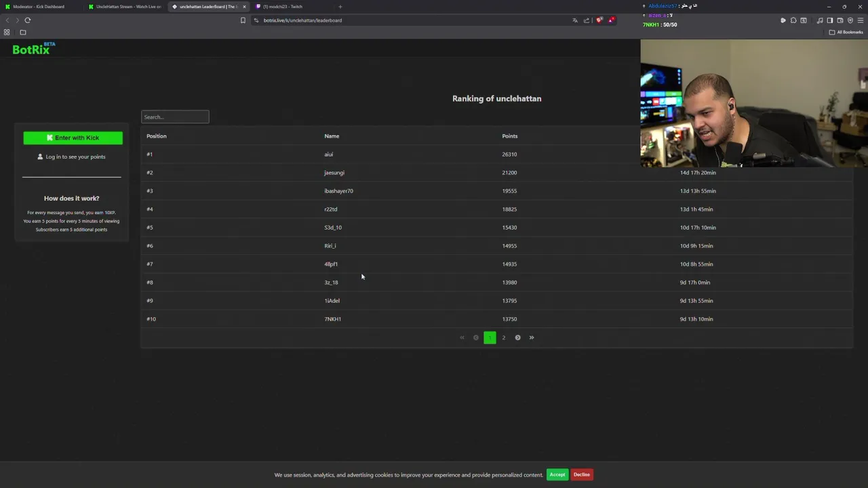Click the translate page icon
This screenshot has width=868, height=488.
click(x=575, y=20)
